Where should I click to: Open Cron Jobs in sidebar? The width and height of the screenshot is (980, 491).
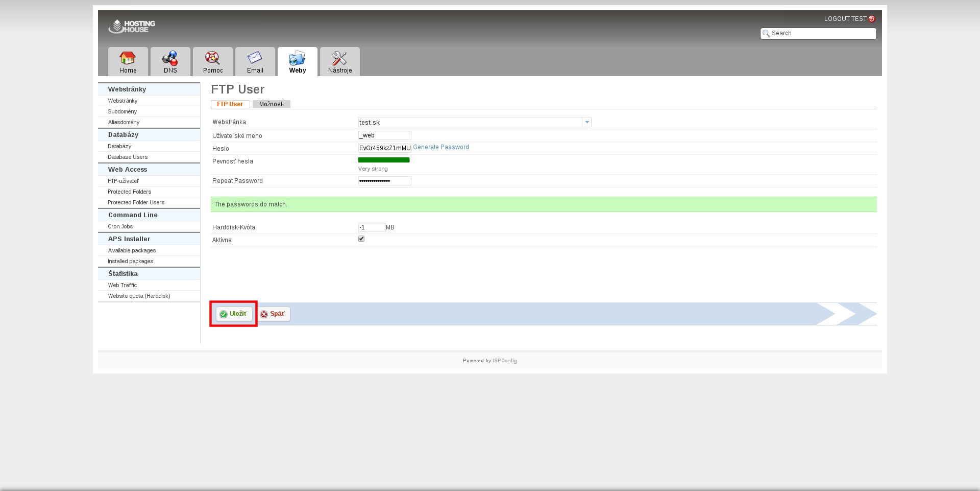click(120, 226)
